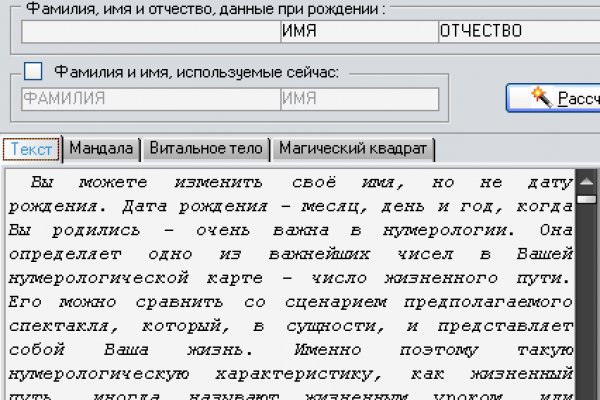Screen dimensions: 600x400
Task: Enable the Фамилия и имя, используемые сейчас checkbox
Action: [x=33, y=71]
